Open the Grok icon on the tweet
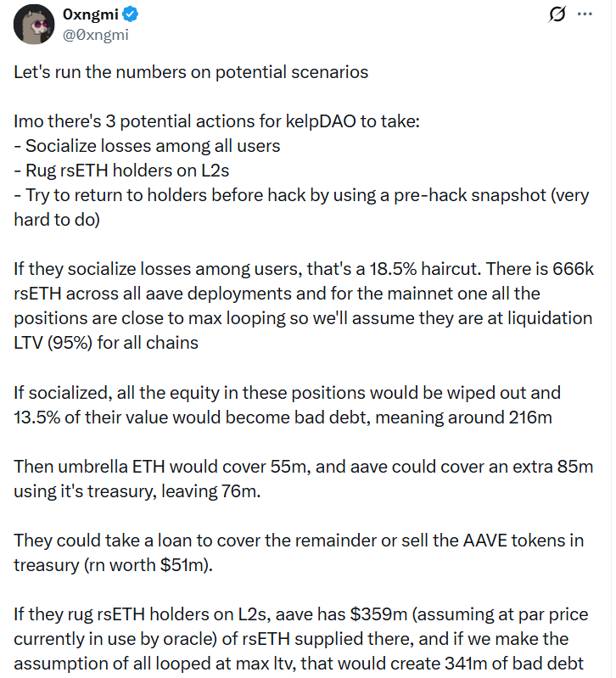This screenshot has width=616, height=678. point(557,14)
